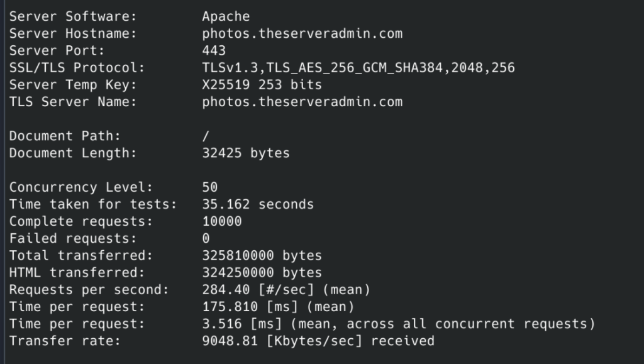This screenshot has width=644, height=364.
Task: Click the Document Path slash value
Action: (206, 136)
